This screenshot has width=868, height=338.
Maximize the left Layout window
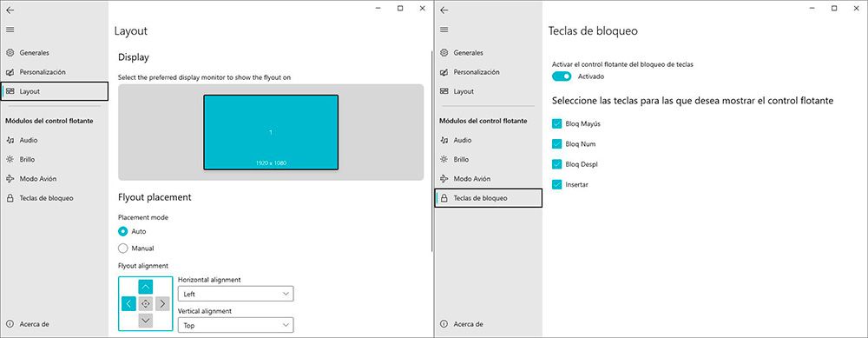tap(400, 9)
